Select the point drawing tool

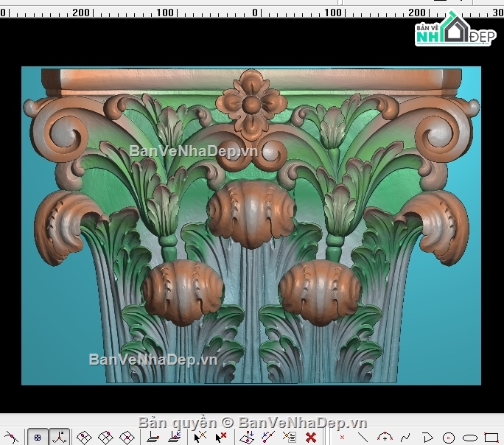click(342, 438)
